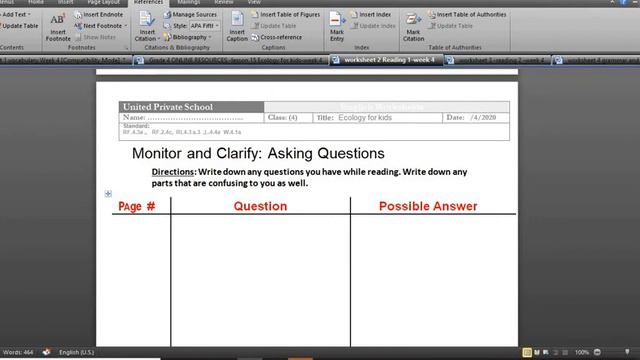Switch to Full Screen Reading view

click(537, 352)
